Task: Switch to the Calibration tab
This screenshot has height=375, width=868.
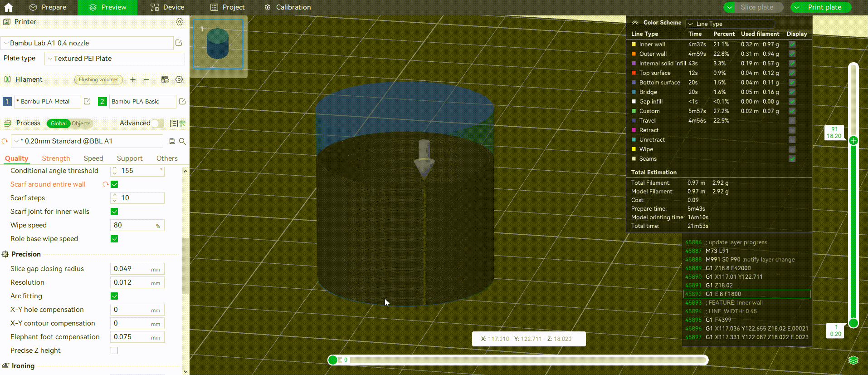Action: [288, 7]
